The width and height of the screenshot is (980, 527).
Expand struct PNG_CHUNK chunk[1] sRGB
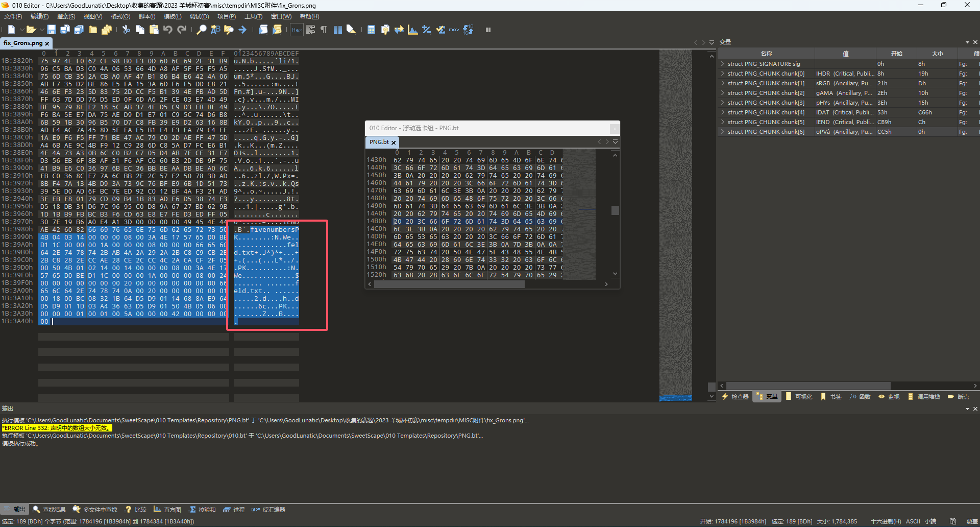(x=723, y=83)
